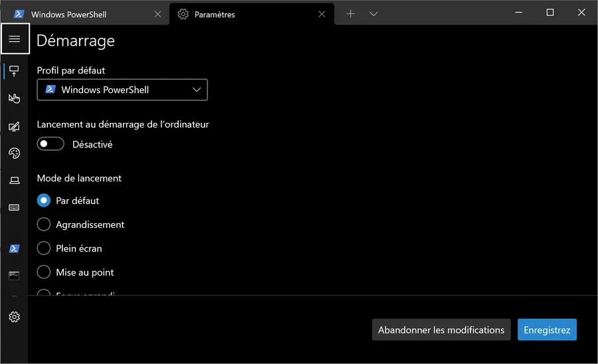Image resolution: width=598 pixels, height=364 pixels.
Task: Click Lancement au démarrage de l'ordinateur label
Action: pos(123,124)
